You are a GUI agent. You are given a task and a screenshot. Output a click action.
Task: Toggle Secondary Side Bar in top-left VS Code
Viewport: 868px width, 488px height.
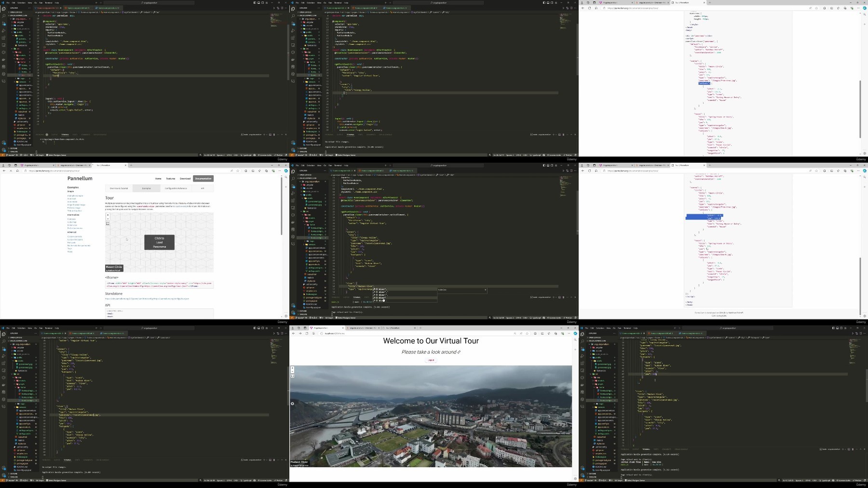point(262,2)
